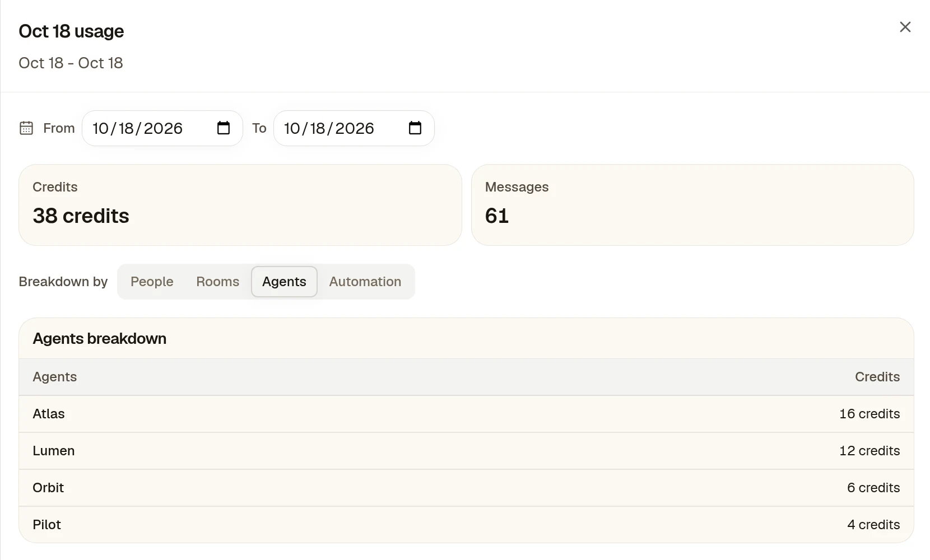Screen dimensions: 930x560
Task: Switch breakdown to Automation tab
Action: coord(365,282)
